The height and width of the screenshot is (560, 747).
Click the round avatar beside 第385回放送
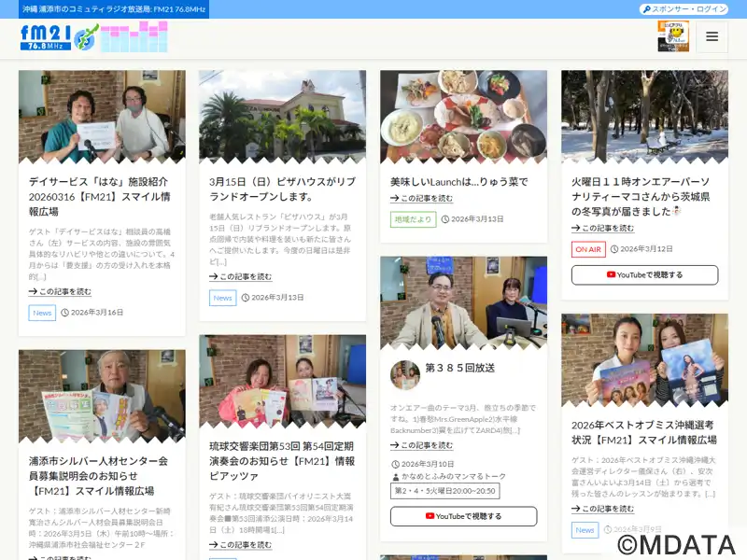405,375
